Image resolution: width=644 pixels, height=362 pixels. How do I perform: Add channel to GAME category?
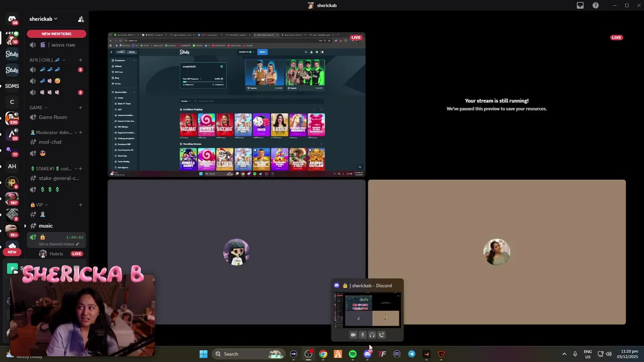pos(80,108)
